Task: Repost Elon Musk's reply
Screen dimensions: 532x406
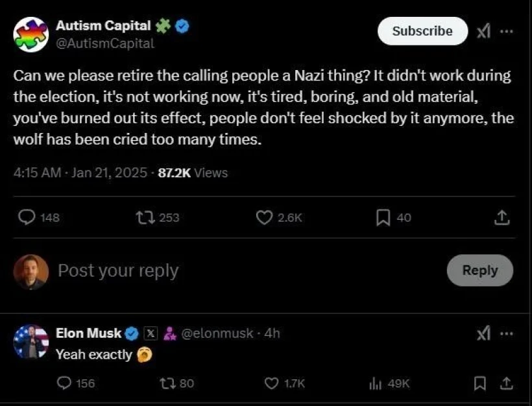Action: click(x=167, y=383)
